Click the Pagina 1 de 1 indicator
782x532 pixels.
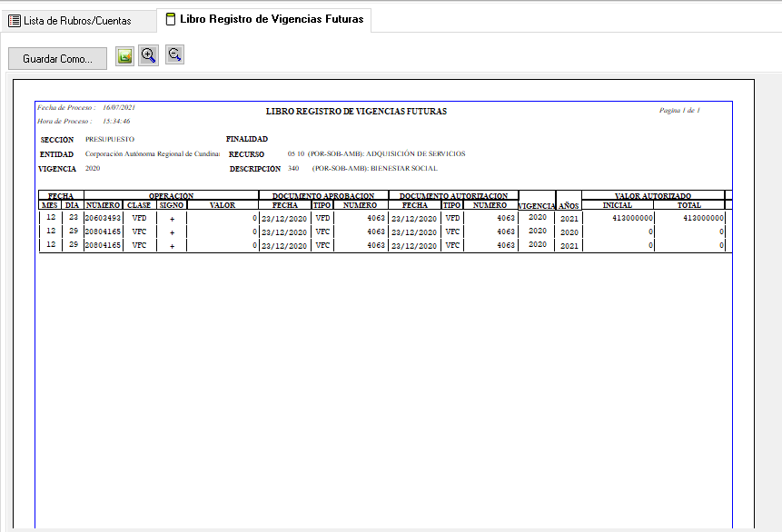click(x=679, y=110)
